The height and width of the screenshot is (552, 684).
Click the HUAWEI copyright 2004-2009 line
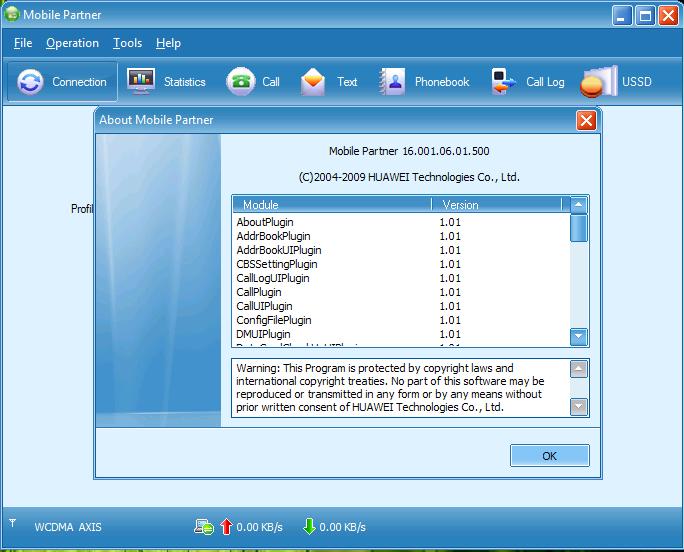[x=409, y=177]
